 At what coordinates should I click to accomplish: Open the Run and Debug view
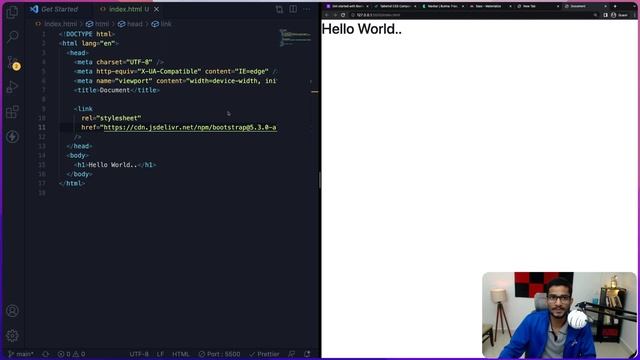tap(12, 87)
